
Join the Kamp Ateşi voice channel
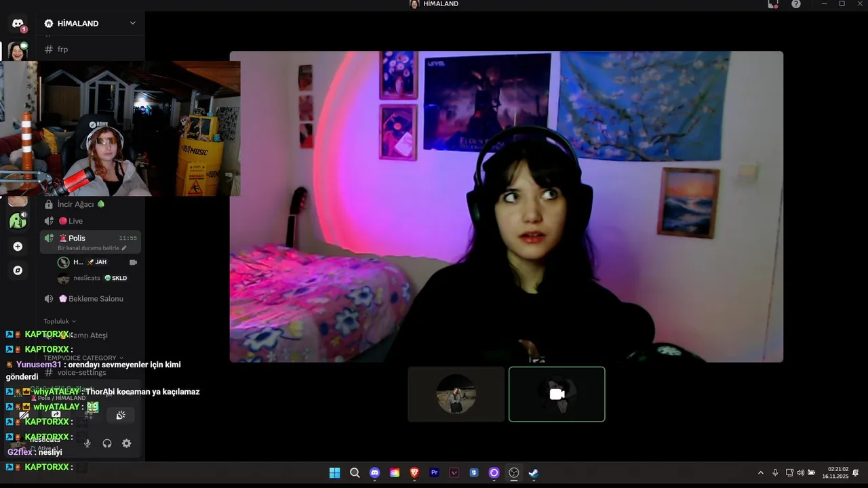[90, 335]
